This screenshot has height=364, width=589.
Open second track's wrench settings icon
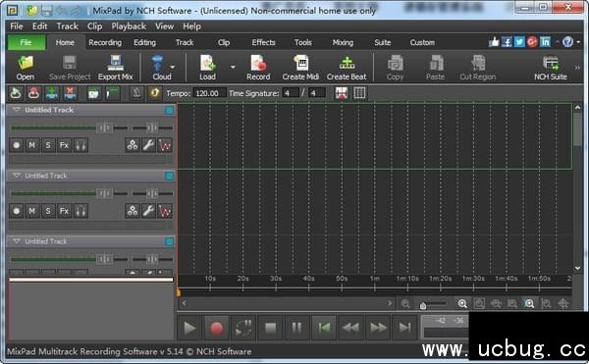point(149,211)
